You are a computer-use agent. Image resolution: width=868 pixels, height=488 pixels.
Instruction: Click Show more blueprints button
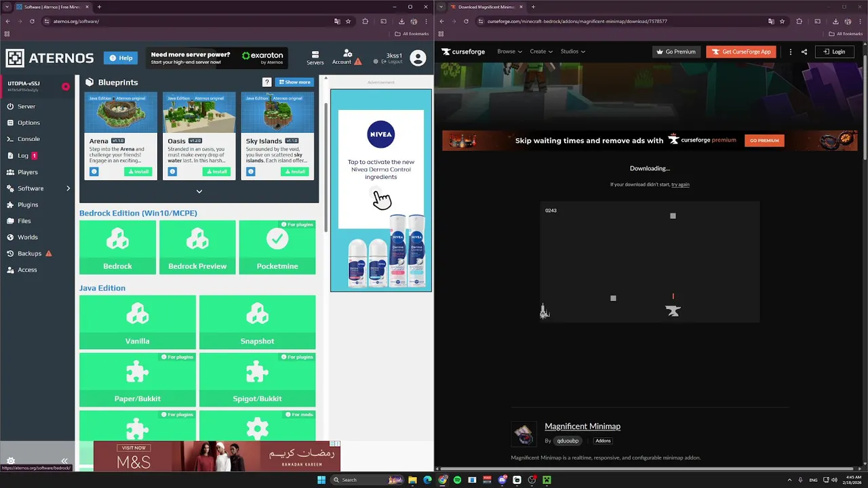(x=294, y=82)
